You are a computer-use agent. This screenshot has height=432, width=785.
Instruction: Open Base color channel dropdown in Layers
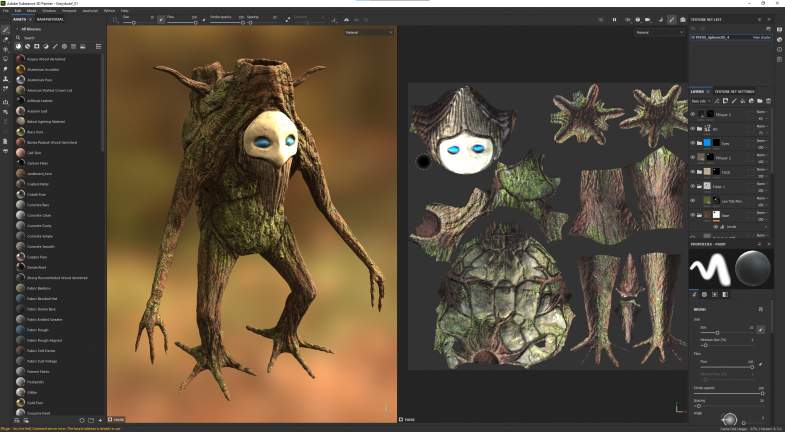pyautogui.click(x=701, y=101)
